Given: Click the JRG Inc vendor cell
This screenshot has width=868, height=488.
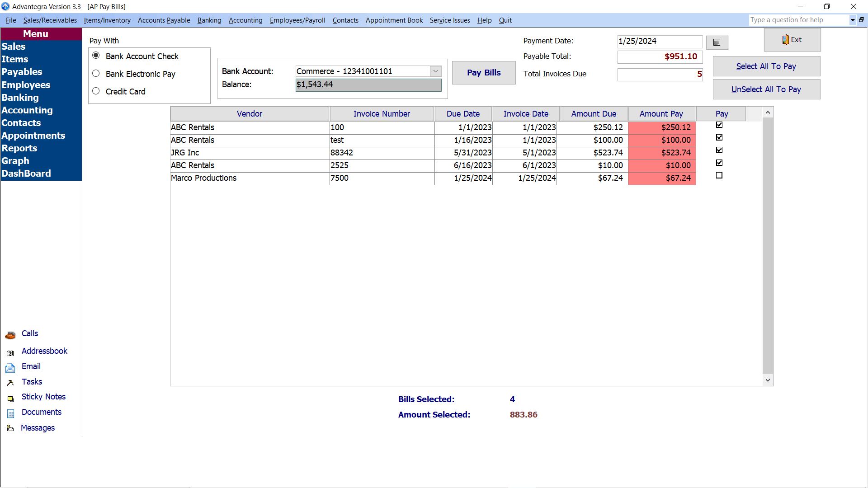Looking at the screenshot, I should (250, 153).
